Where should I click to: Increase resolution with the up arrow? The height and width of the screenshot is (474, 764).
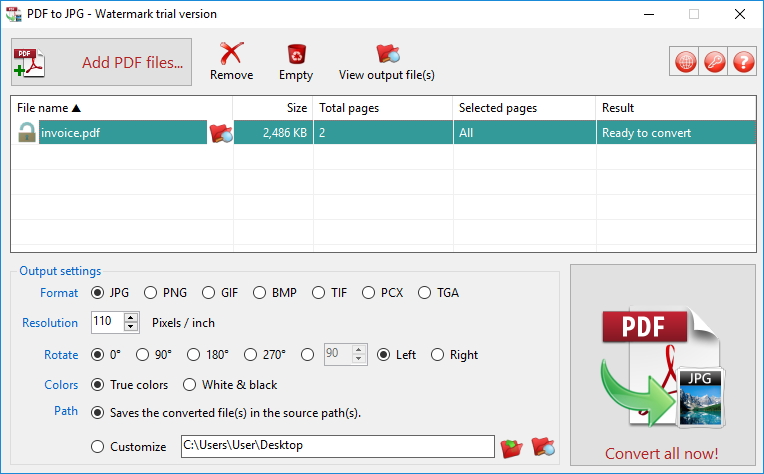pos(131,318)
